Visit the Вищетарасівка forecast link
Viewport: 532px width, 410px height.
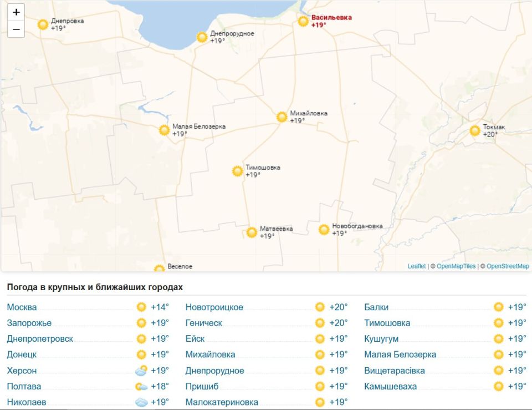pos(395,371)
